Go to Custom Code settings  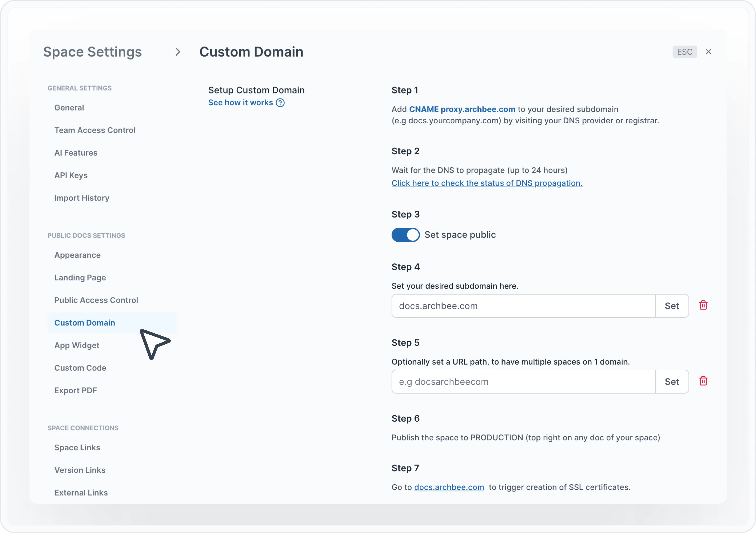80,368
